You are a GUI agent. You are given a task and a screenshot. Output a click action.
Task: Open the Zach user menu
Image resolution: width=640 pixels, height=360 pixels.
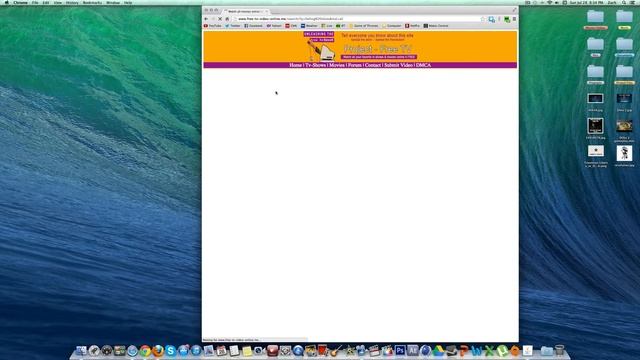[x=612, y=2]
